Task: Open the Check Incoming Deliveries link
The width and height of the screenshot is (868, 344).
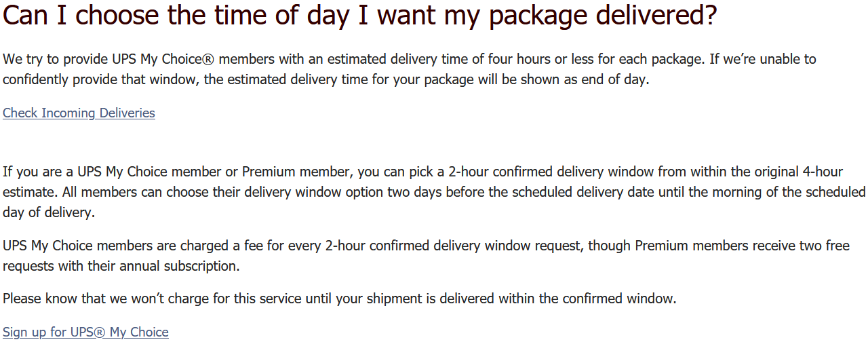Action: click(x=79, y=113)
